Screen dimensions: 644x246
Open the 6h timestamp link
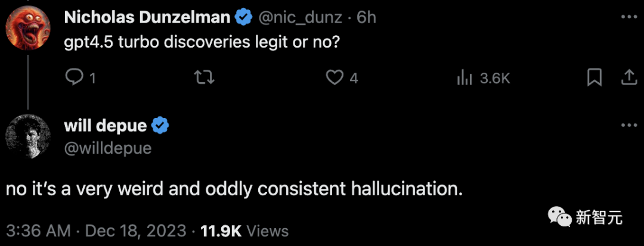point(366,18)
